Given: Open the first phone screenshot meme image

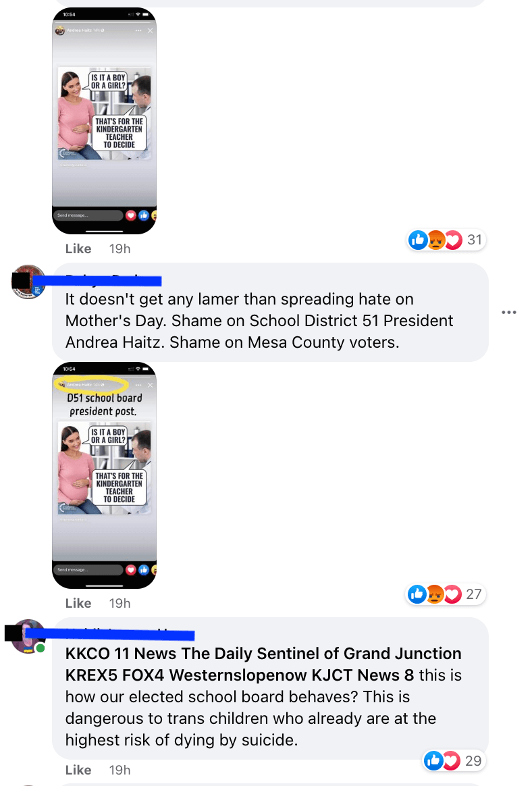Looking at the screenshot, I should coord(104,121).
